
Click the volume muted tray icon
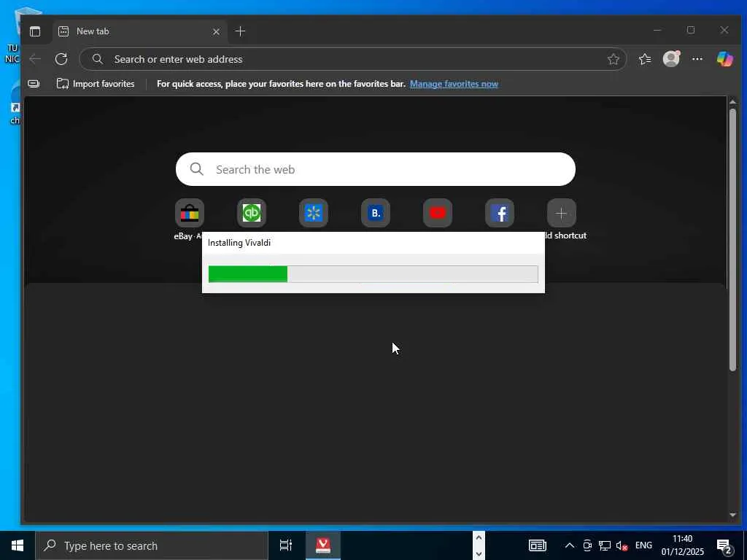(x=622, y=545)
